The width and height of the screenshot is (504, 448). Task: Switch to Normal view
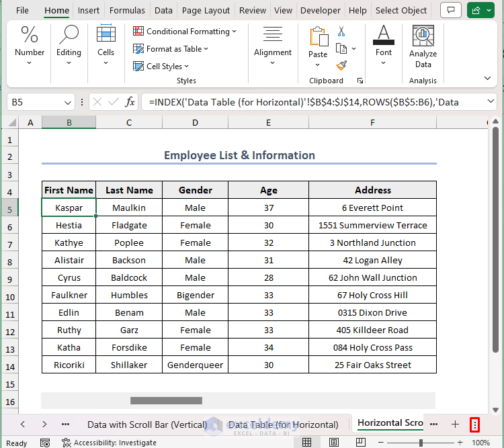click(x=306, y=443)
